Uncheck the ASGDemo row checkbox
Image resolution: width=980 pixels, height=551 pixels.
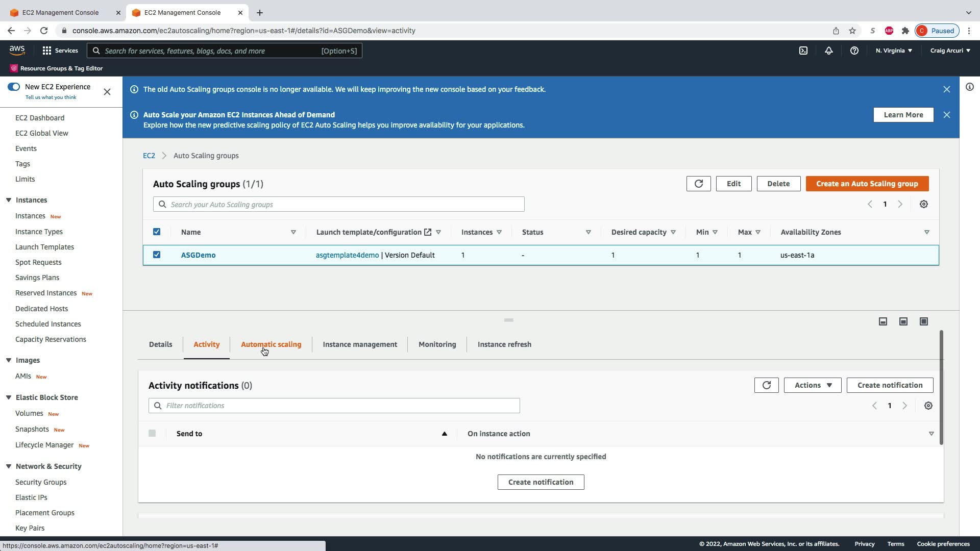(157, 255)
